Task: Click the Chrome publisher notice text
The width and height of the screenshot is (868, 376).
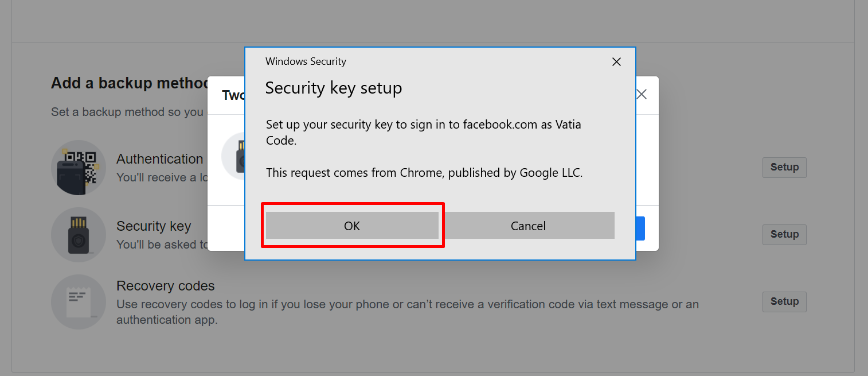Action: pos(424,173)
